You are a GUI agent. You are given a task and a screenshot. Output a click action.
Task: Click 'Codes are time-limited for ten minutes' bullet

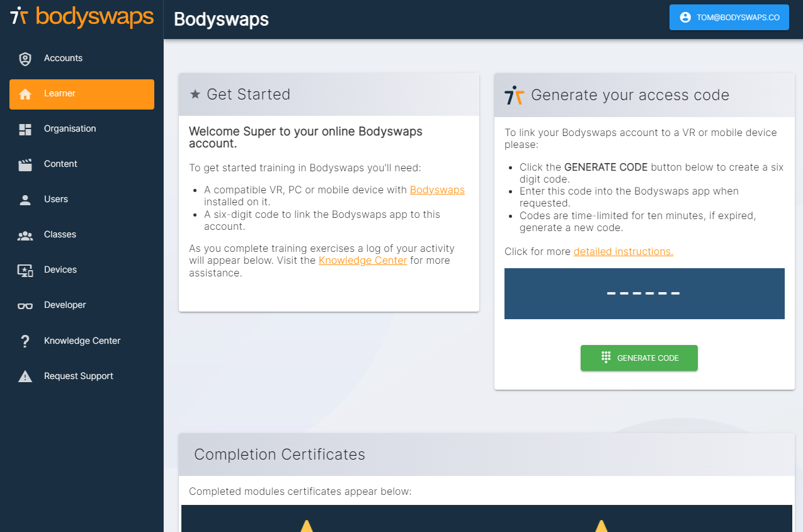click(637, 222)
